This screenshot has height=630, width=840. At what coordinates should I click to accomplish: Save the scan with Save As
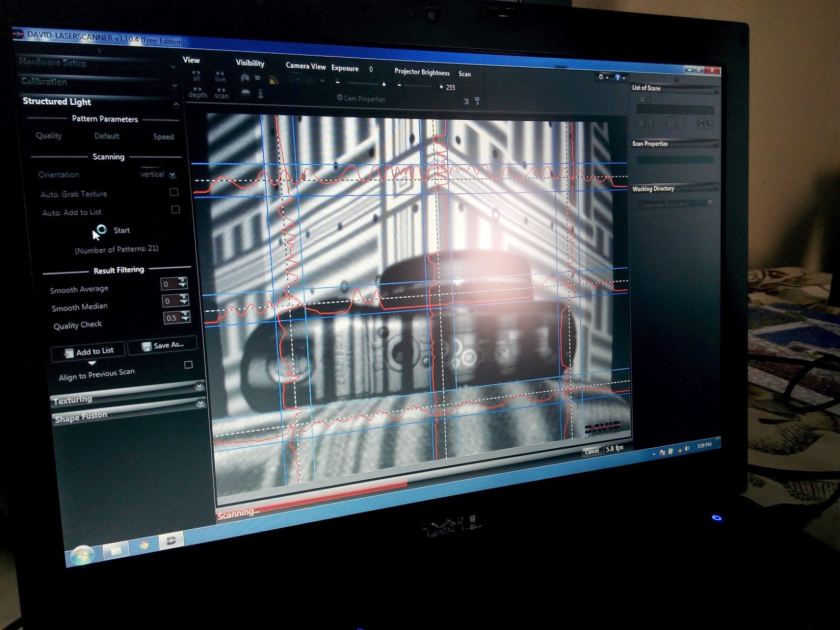(x=162, y=345)
